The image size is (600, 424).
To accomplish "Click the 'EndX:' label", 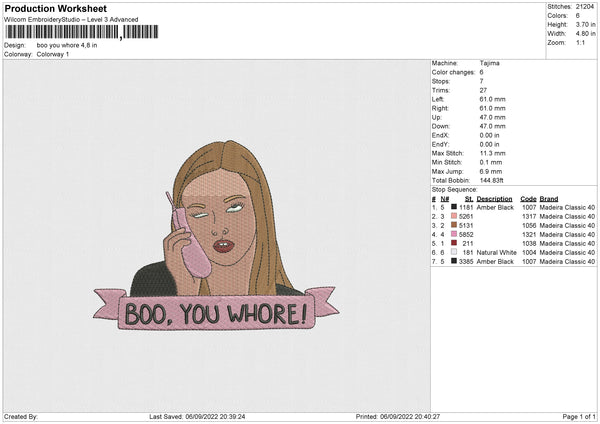I will coord(440,135).
